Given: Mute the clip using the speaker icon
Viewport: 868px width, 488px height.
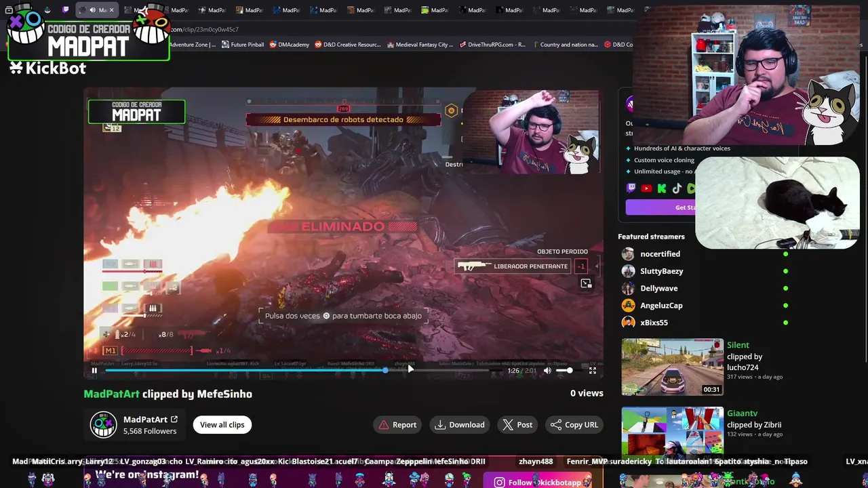Looking at the screenshot, I should (x=547, y=370).
